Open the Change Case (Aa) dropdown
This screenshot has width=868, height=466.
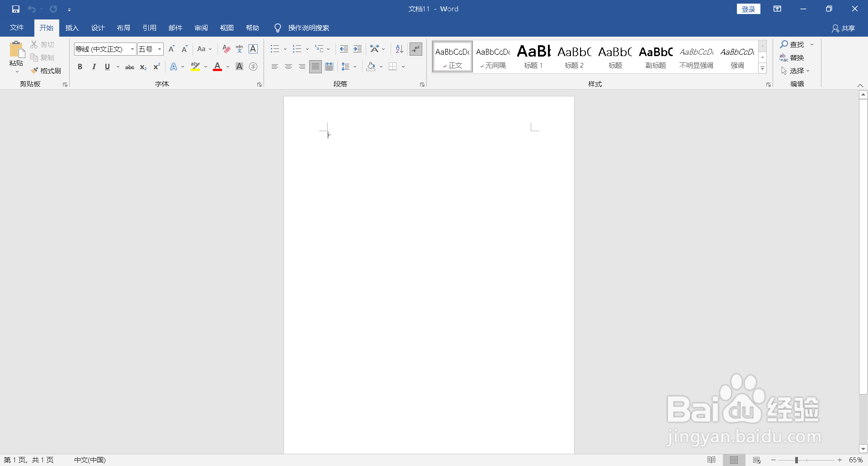204,49
